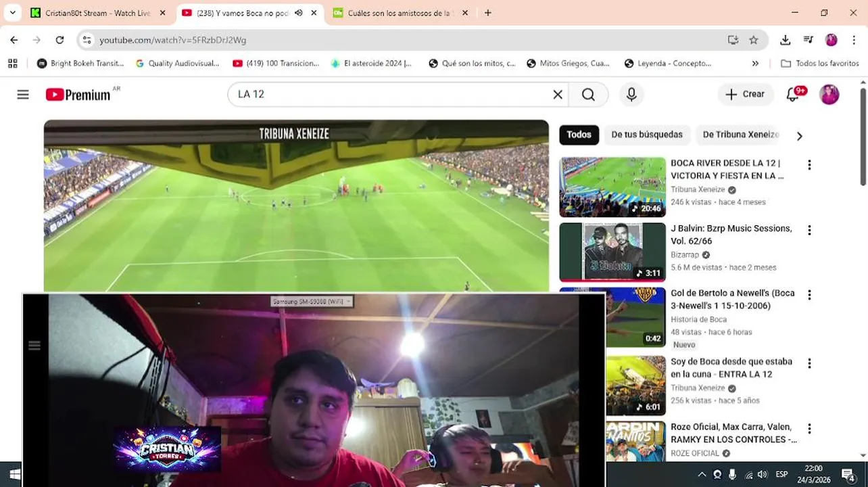Open options for Soy de Boca video
The image size is (868, 487).
[x=809, y=364]
